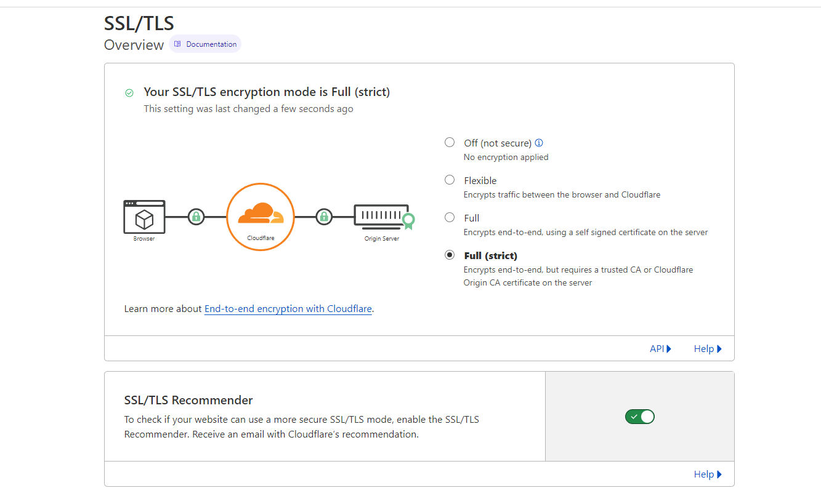Screen dimensions: 821x504
Task: Disable the SSL/TLS Recommender toggle
Action: click(639, 417)
